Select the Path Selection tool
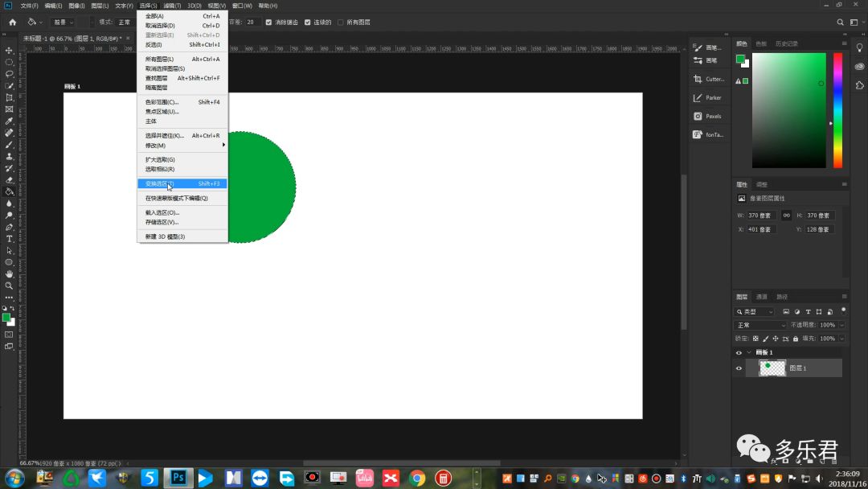This screenshot has width=868, height=489. click(x=9, y=250)
